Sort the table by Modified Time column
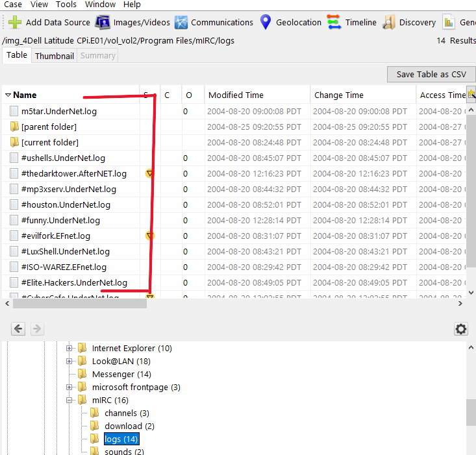 pyautogui.click(x=236, y=95)
